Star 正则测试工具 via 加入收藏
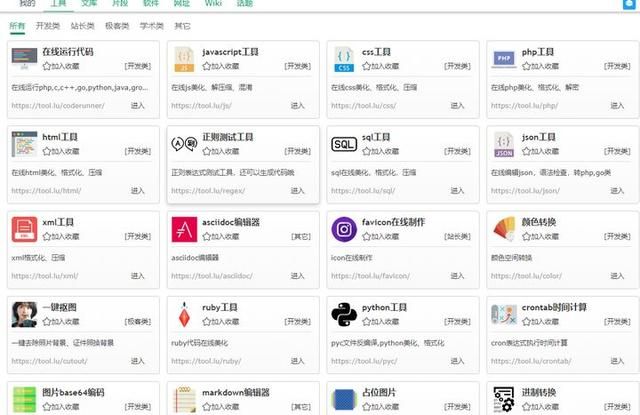Image resolution: width=640 pixels, height=415 pixels. click(221, 151)
